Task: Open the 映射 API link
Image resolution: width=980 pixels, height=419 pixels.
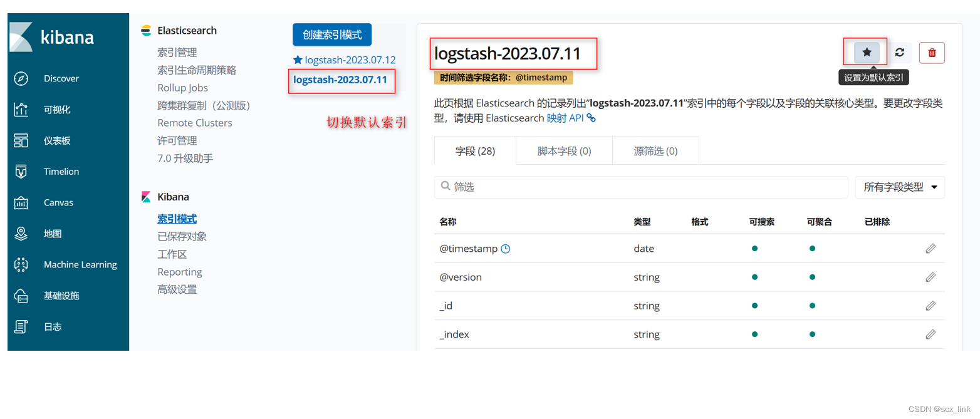Action: 565,118
